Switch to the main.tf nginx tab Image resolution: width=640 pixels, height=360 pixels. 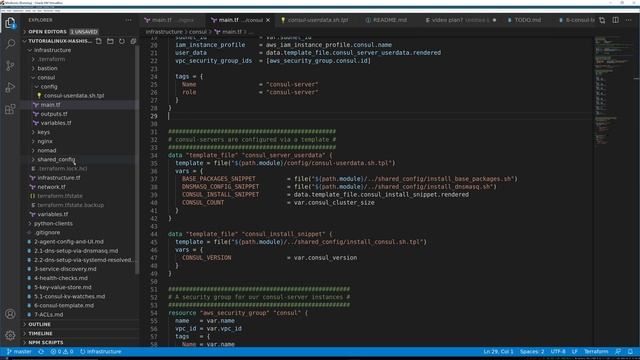171,20
